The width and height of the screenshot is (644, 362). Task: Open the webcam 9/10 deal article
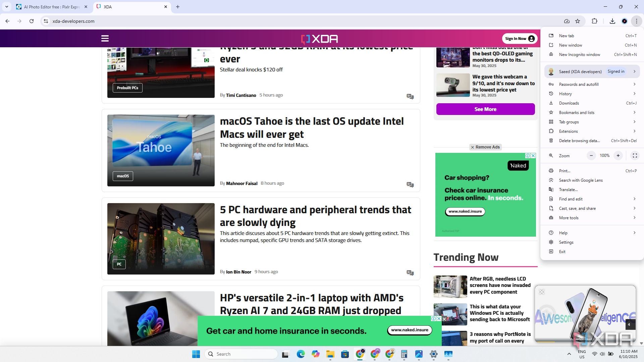pyautogui.click(x=503, y=83)
